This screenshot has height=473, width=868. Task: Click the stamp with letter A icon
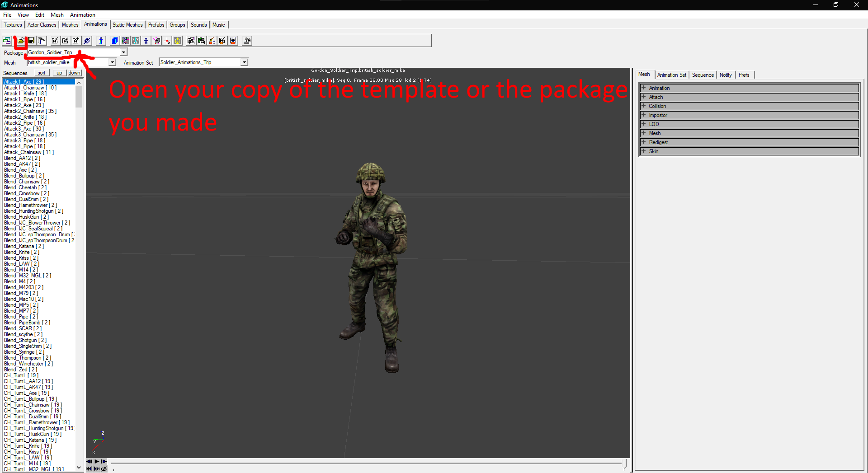pos(247,41)
